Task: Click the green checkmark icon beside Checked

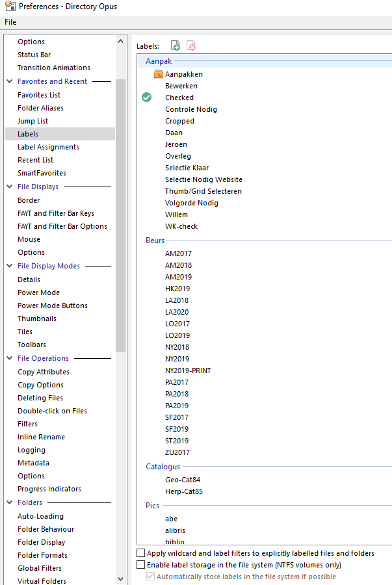Action: pyautogui.click(x=146, y=97)
